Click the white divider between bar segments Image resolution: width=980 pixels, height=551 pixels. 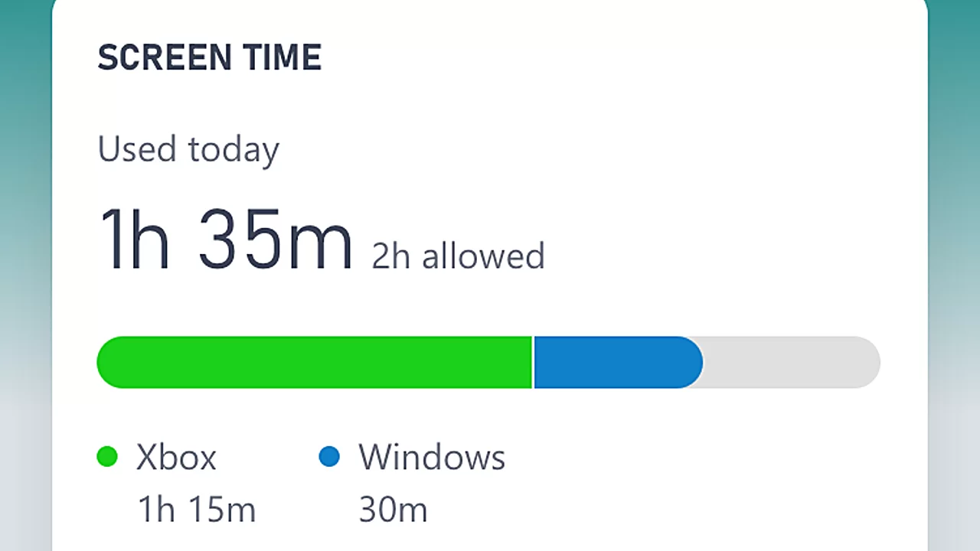(x=533, y=362)
